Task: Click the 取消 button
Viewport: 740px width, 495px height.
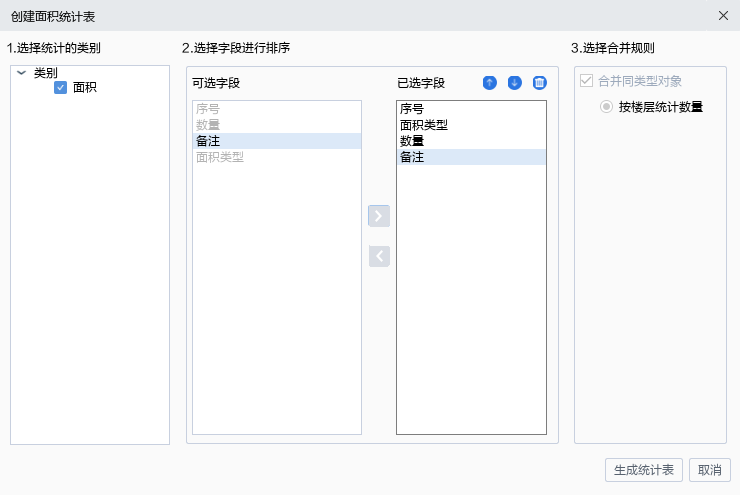Action: pyautogui.click(x=710, y=470)
